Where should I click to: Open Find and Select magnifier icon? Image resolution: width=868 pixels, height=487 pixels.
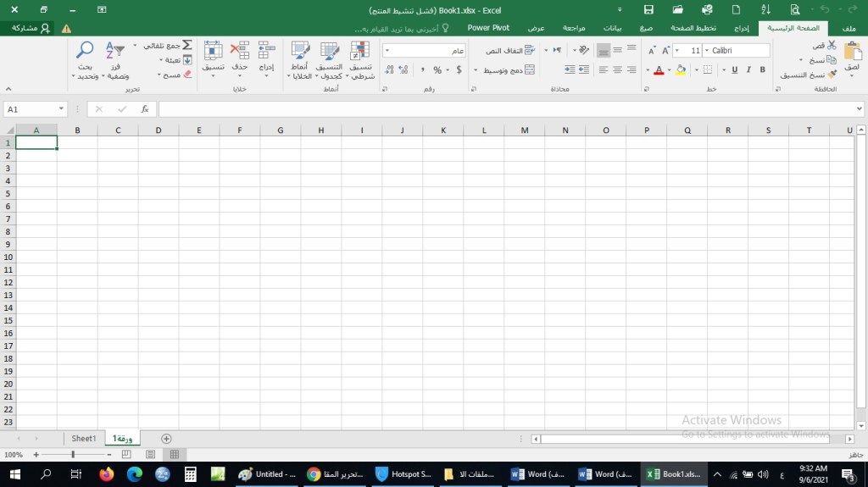[85, 51]
